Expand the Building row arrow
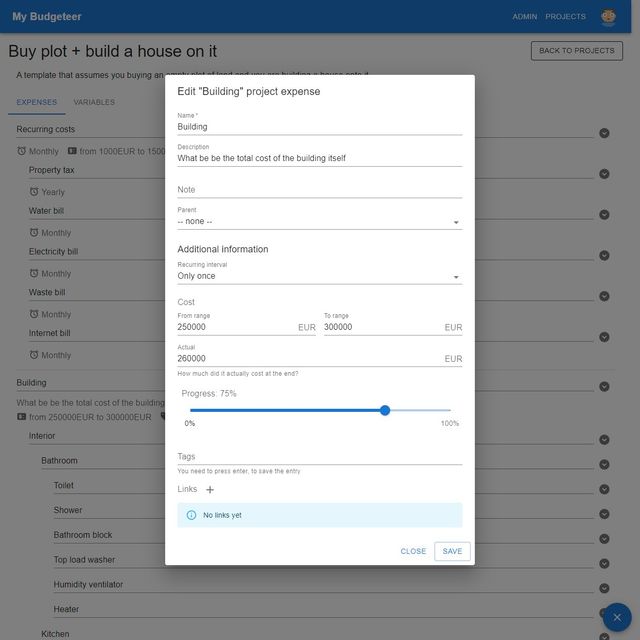The image size is (640, 640). pyautogui.click(x=604, y=387)
